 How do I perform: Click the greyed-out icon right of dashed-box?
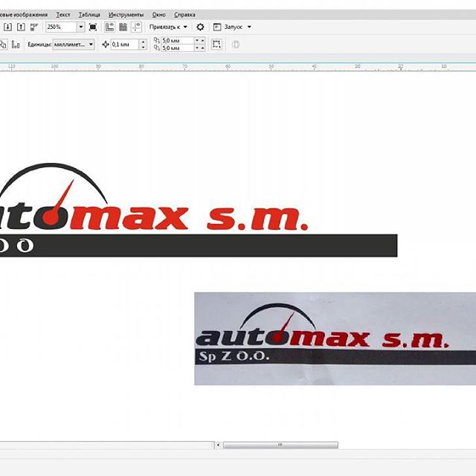point(236,45)
